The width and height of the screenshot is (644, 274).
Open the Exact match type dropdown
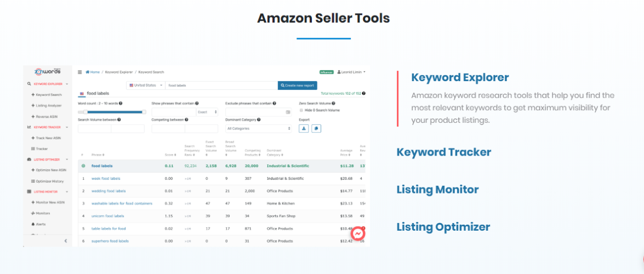click(207, 112)
